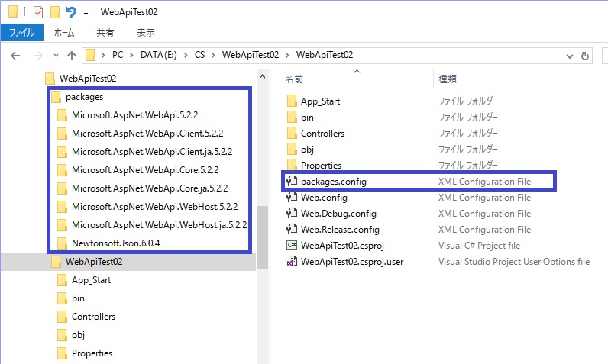The width and height of the screenshot is (608, 364).
Task: Click 'Visual C# Project file' type text
Action: point(479,246)
